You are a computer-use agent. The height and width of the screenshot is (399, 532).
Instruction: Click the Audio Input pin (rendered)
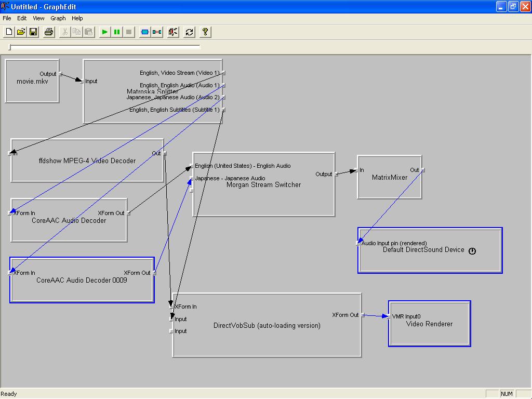357,243
